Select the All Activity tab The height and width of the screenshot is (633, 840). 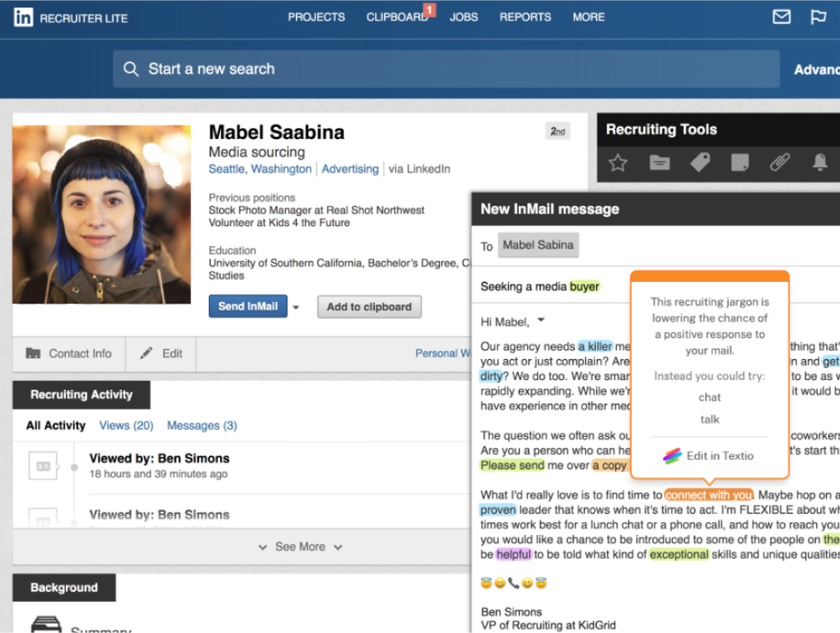(x=55, y=426)
